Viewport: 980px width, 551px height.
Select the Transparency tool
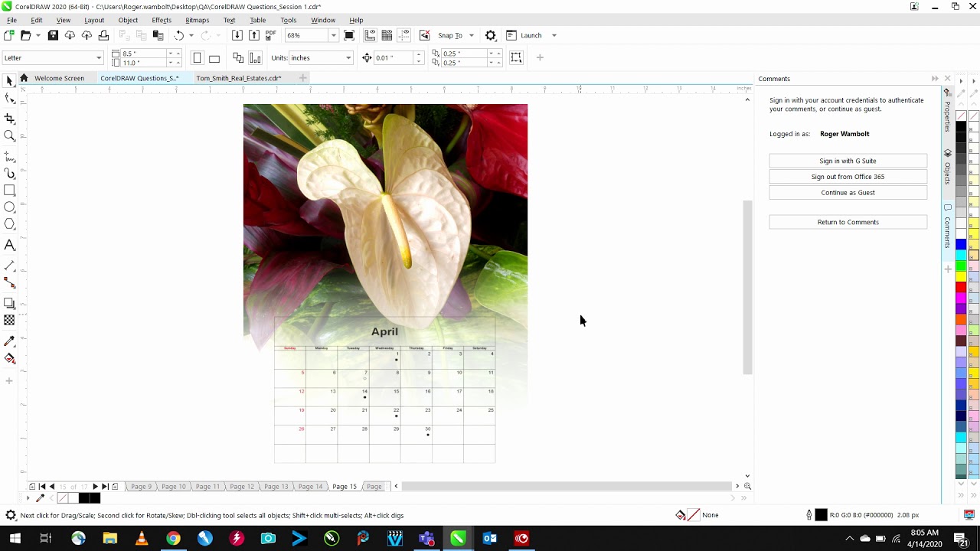click(x=9, y=321)
